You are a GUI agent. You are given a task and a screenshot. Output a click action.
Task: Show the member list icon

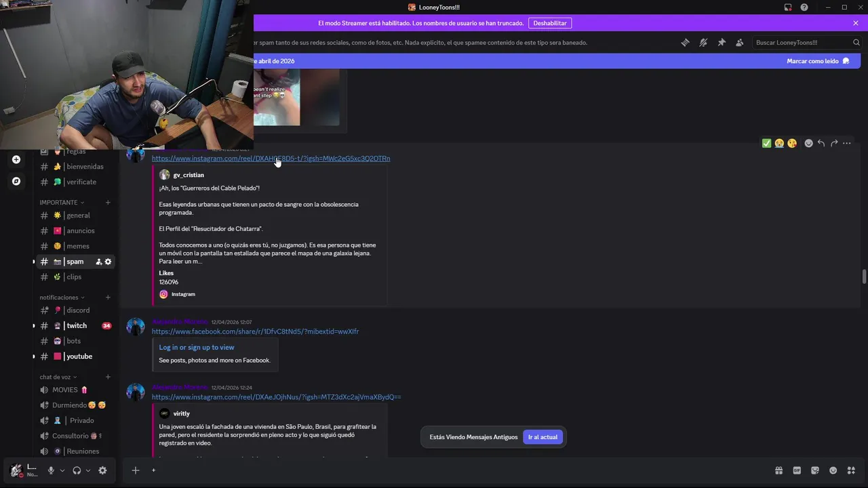739,42
